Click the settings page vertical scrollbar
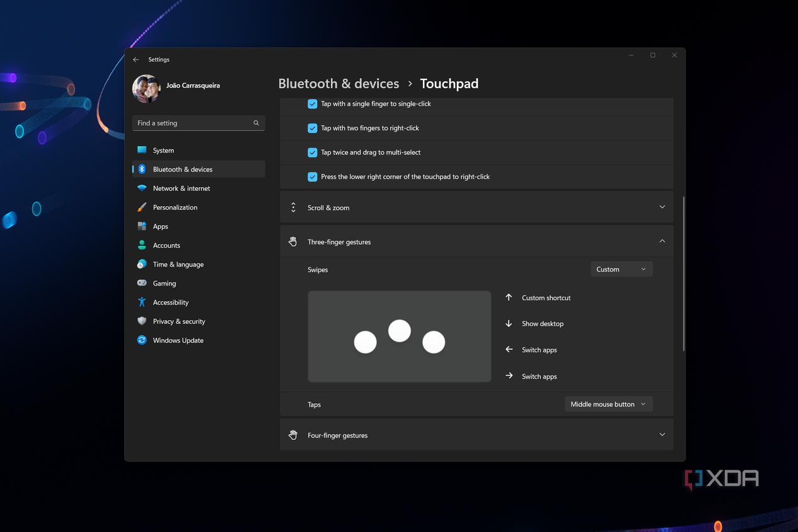 click(683, 274)
